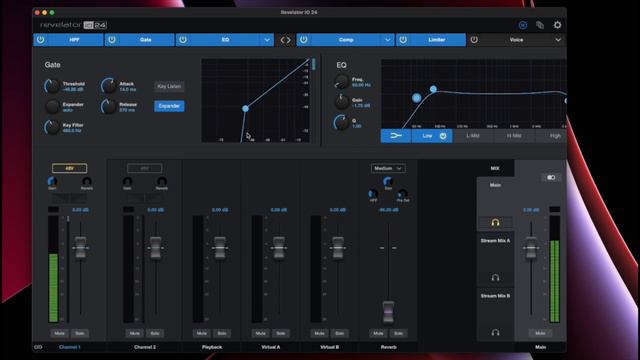Toggle 48V phantom power on Channel 1
The height and width of the screenshot is (360, 640).
[x=69, y=168]
